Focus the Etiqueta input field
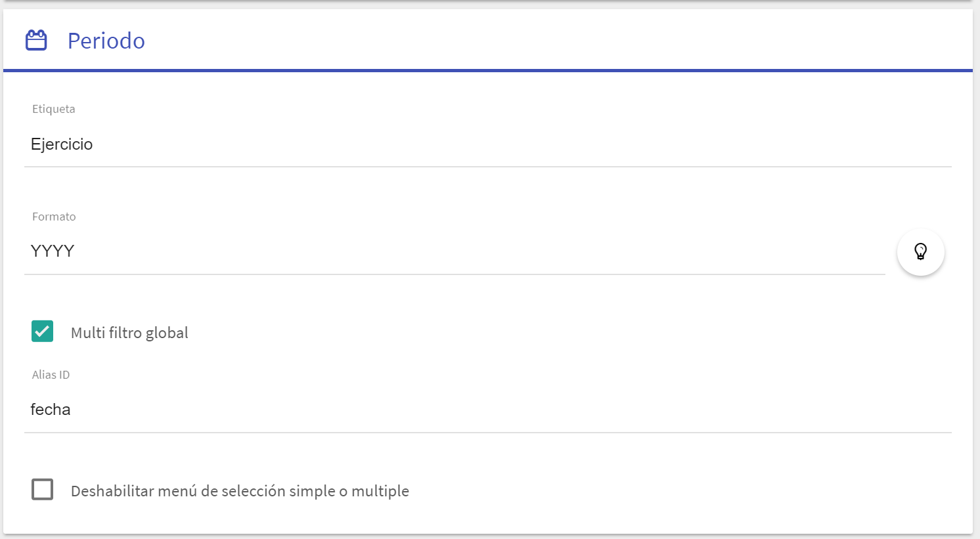Viewport: 980px width, 539px height. [x=488, y=144]
